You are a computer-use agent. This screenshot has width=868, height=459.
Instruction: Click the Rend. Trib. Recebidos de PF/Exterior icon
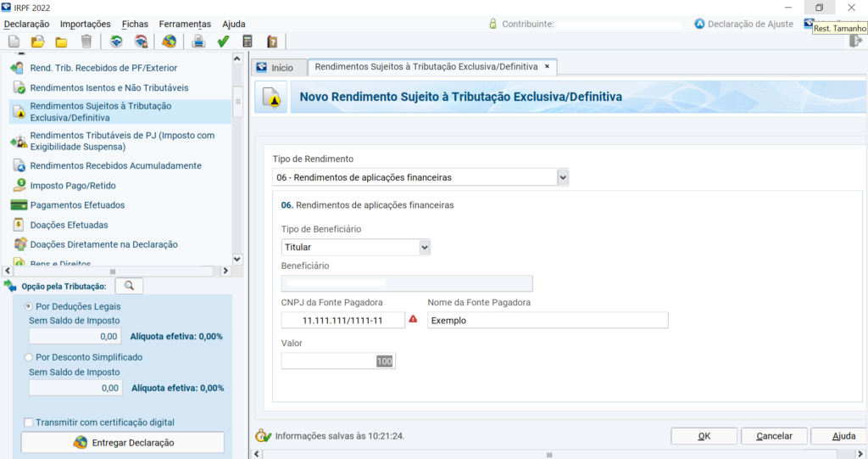(17, 68)
